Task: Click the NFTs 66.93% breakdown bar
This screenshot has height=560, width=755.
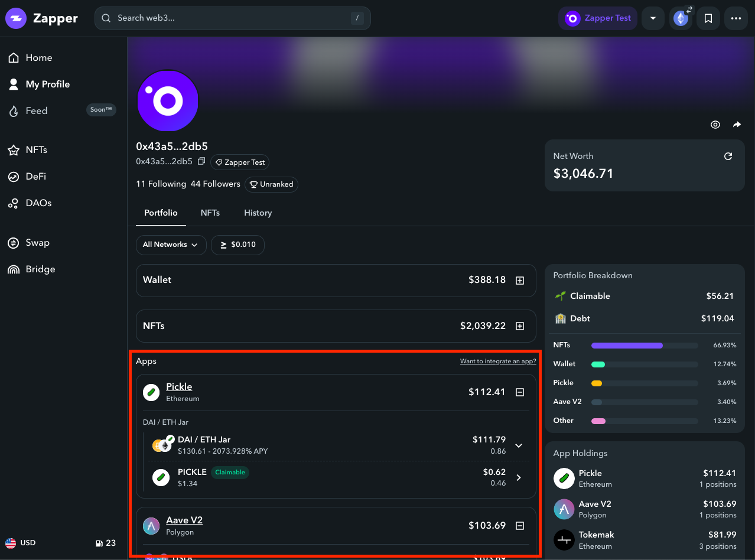Action: point(645,345)
